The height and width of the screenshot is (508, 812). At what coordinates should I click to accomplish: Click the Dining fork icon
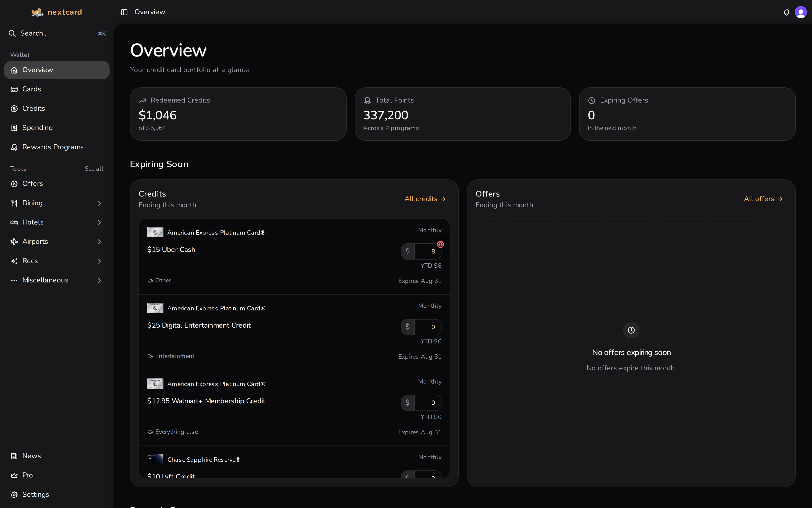(x=14, y=203)
